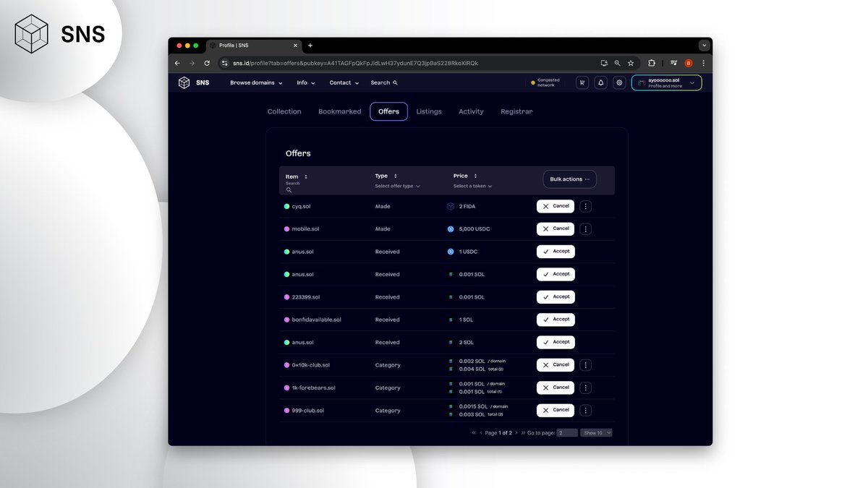The image size is (868, 488).
Task: Click the 5,000 USDC price value
Action: click(475, 229)
